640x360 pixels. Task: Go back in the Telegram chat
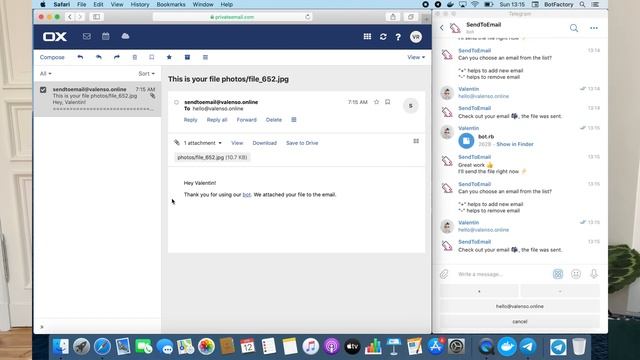pyautogui.click(x=442, y=28)
